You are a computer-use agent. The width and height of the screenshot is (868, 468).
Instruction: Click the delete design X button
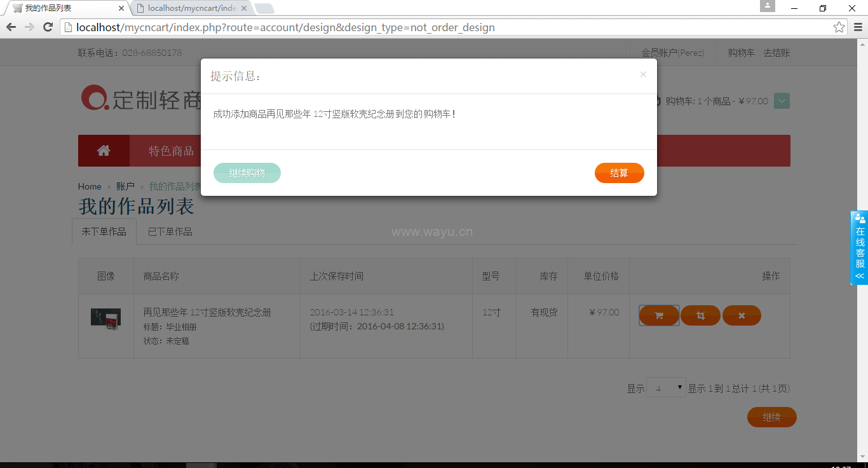tap(742, 315)
